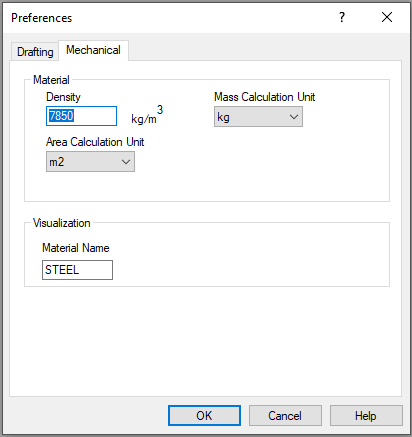This screenshot has height=437, width=412.
Task: Click the Visualization group heading
Action: pos(62,223)
